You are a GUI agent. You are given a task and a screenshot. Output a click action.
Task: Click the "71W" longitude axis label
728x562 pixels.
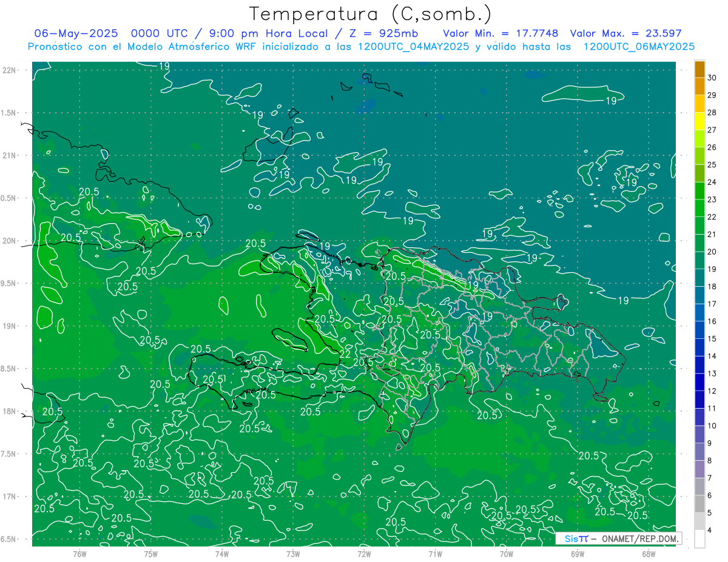435,554
